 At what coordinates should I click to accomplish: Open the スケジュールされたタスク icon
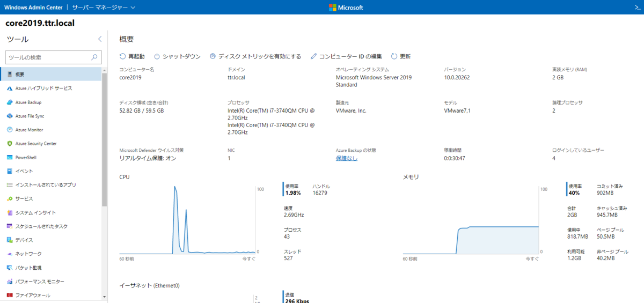[x=10, y=226]
